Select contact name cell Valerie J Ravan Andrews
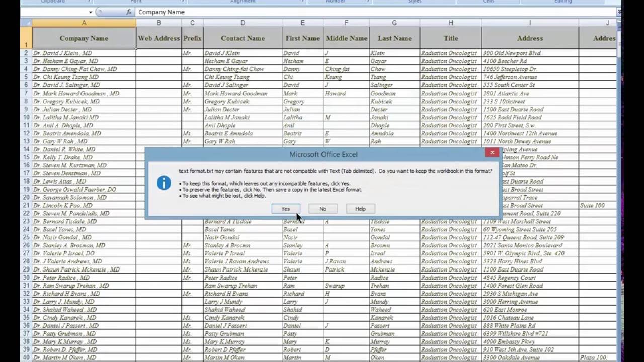This screenshot has height=362, width=644. click(x=243, y=261)
